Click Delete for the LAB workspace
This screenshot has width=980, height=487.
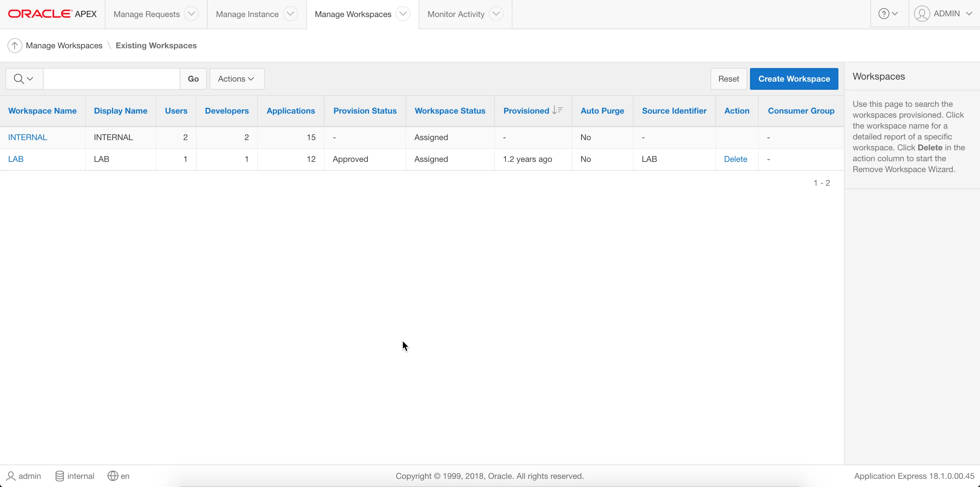coord(735,159)
